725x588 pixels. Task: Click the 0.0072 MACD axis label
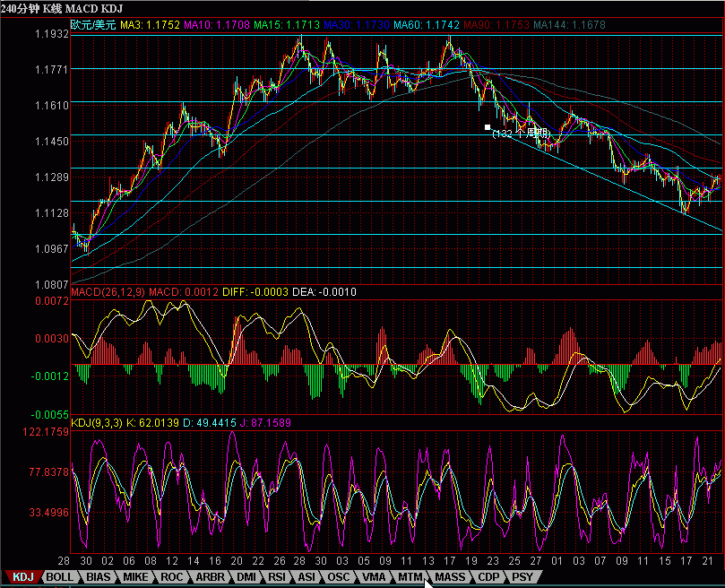pos(52,300)
